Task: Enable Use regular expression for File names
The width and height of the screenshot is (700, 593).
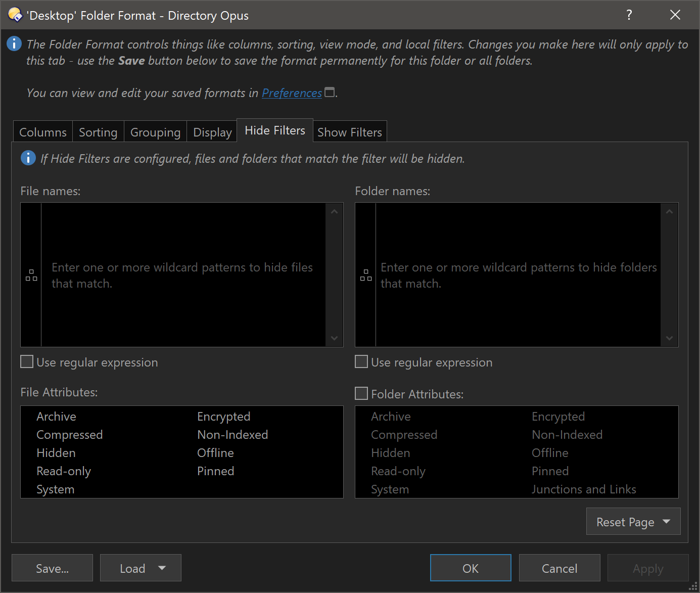Action: click(27, 361)
